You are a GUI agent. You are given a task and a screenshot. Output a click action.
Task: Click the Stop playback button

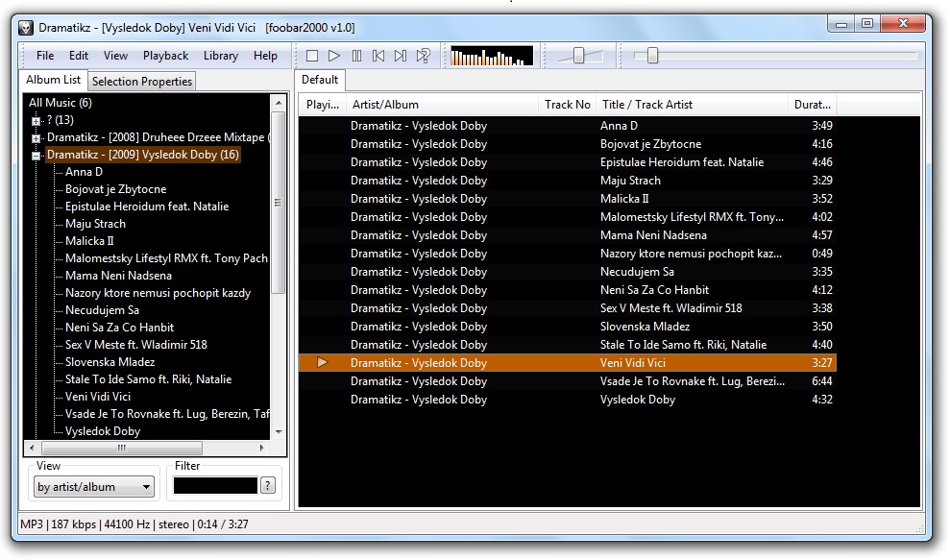(x=312, y=56)
